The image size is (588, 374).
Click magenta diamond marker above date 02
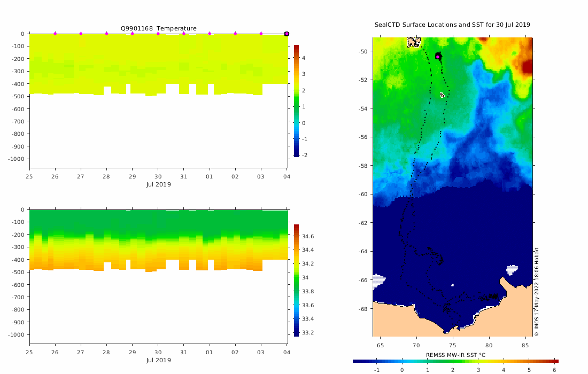click(x=236, y=34)
